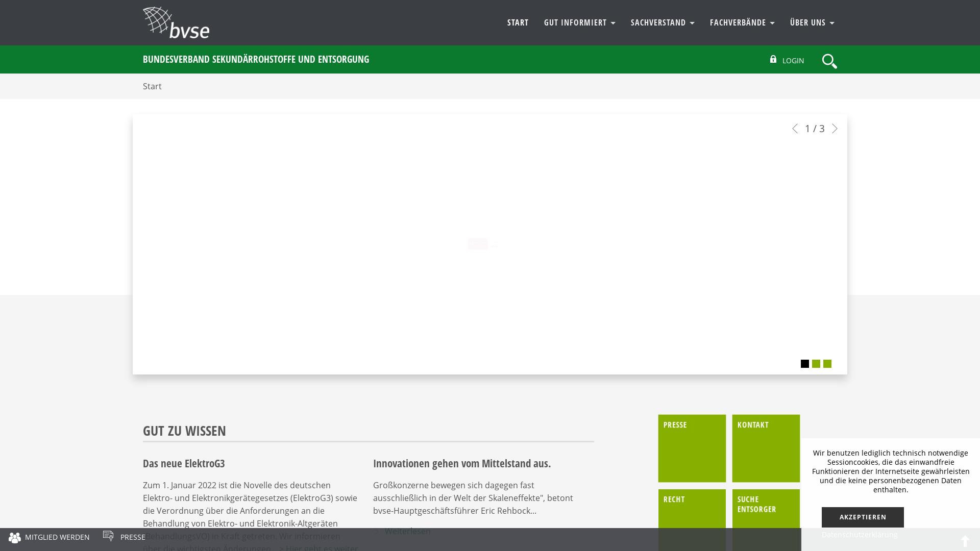Screen dimensions: 980x551
Task: Click the AKZEPTIEREN cookie button
Action: click(862, 517)
